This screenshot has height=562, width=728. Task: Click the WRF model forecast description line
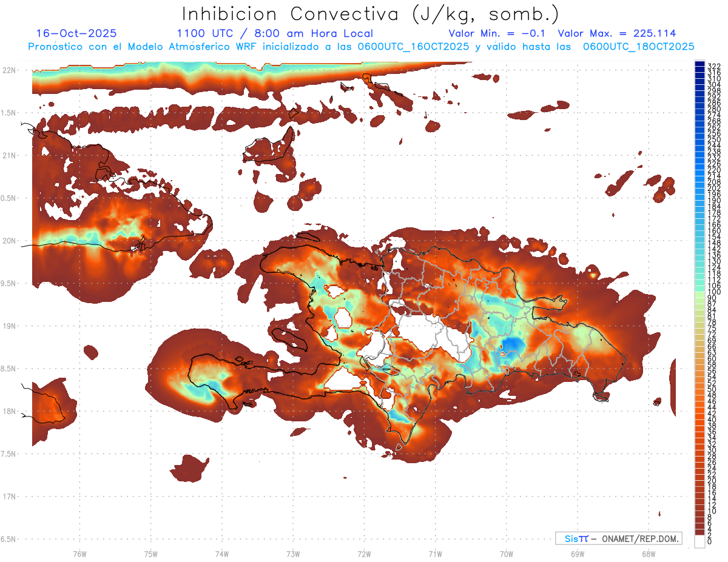[361, 47]
